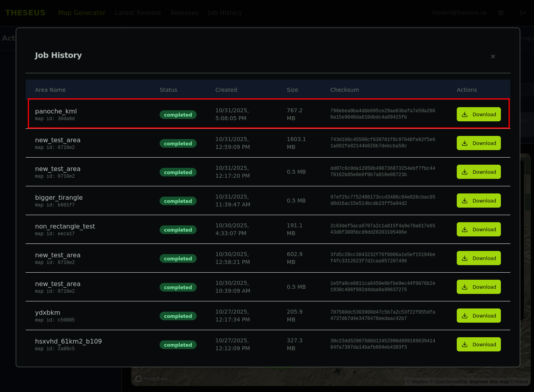
Task: Click completed status badge for ydxbkm
Action: coord(178,316)
